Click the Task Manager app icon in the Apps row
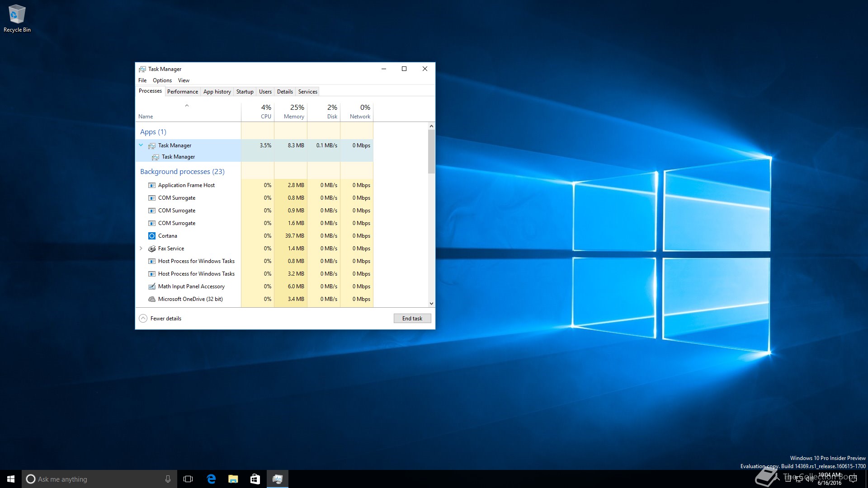 point(152,145)
